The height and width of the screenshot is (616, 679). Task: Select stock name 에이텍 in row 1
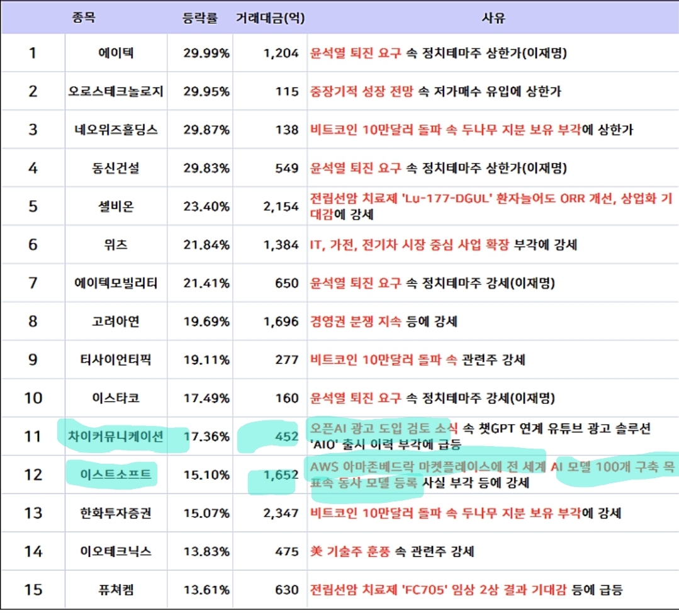(116, 53)
